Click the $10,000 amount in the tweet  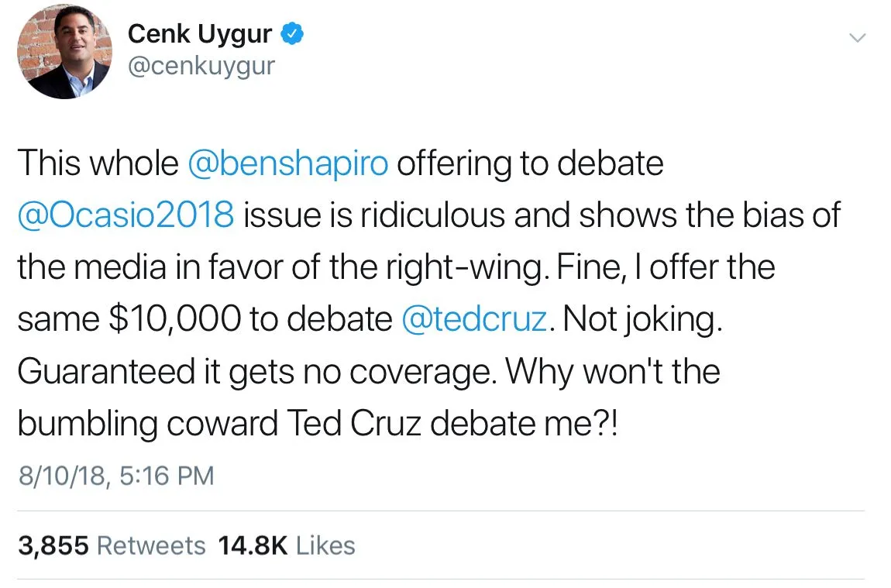[177, 319]
